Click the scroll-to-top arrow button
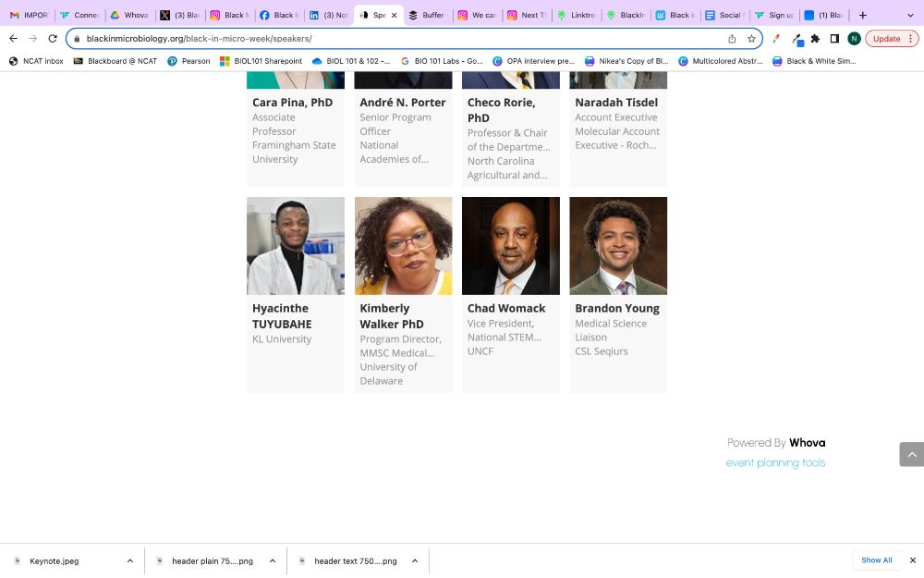This screenshot has height=578, width=924. [x=912, y=454]
